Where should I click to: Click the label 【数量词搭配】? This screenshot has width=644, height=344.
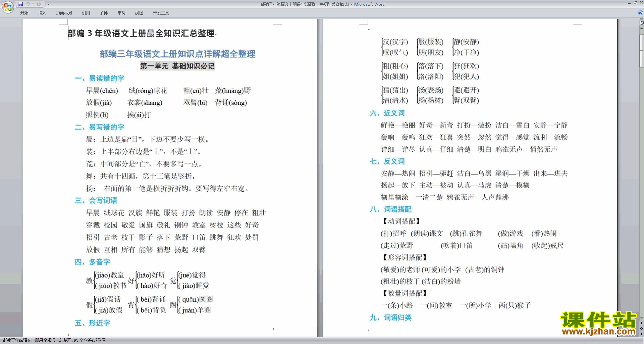(405, 294)
